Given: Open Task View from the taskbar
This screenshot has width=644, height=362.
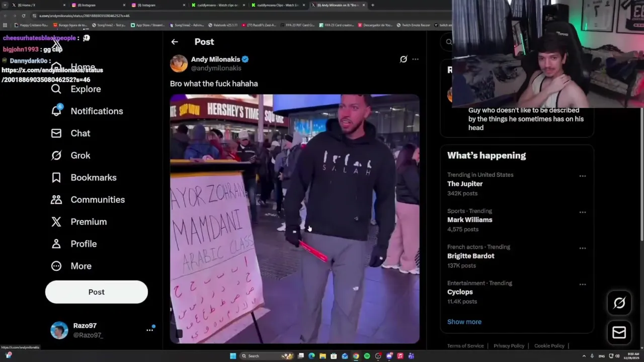Looking at the screenshot, I should [x=301, y=356].
